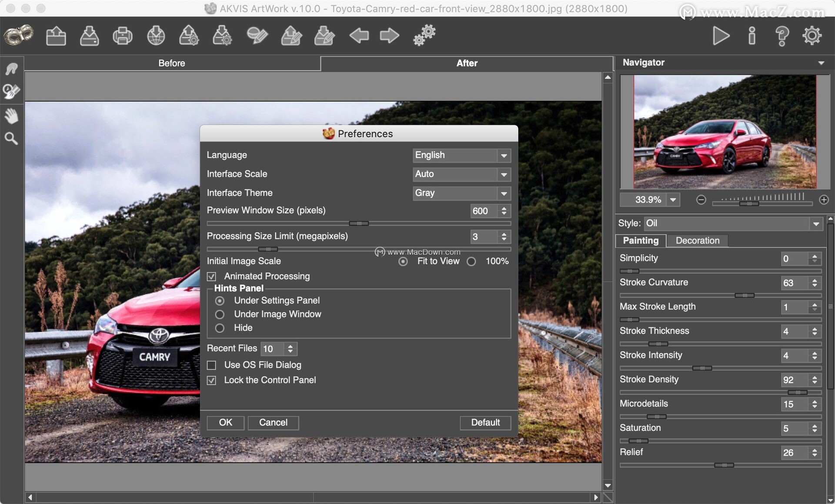Viewport: 835px width, 504px height.
Task: Click the Default button
Action: [486, 422]
